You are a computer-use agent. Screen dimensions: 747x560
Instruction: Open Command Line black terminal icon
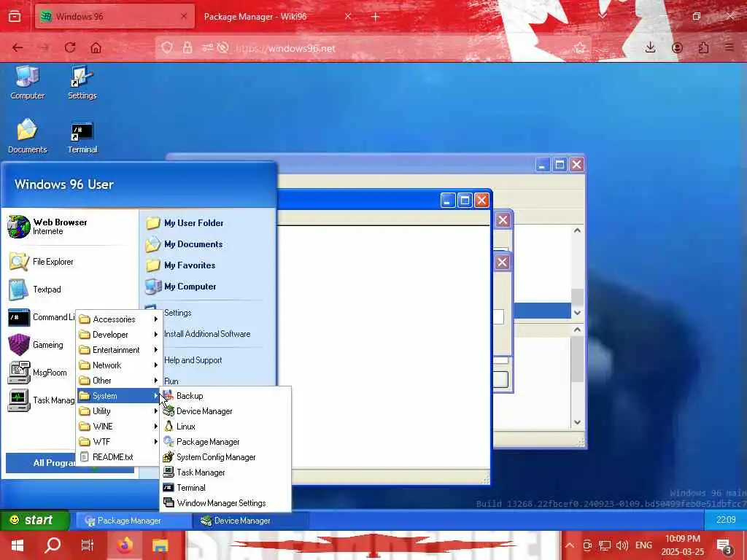pos(19,317)
